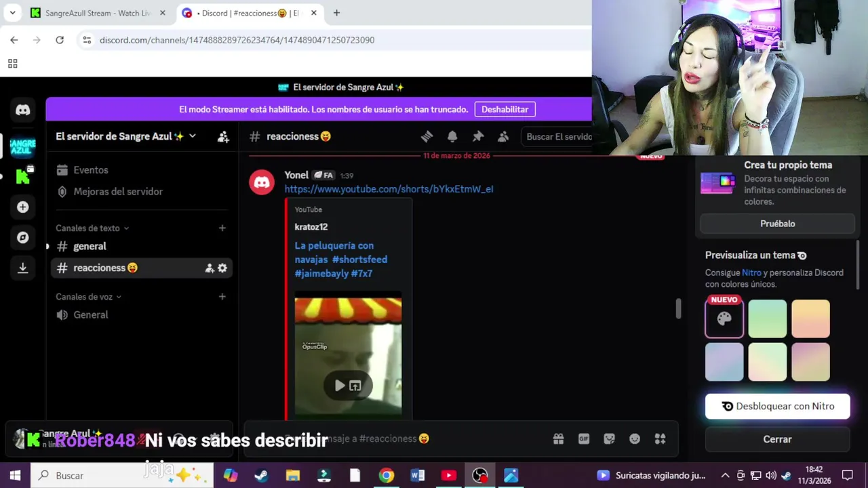Select the peach orange theme swatch
868x488 pixels.
click(x=810, y=319)
